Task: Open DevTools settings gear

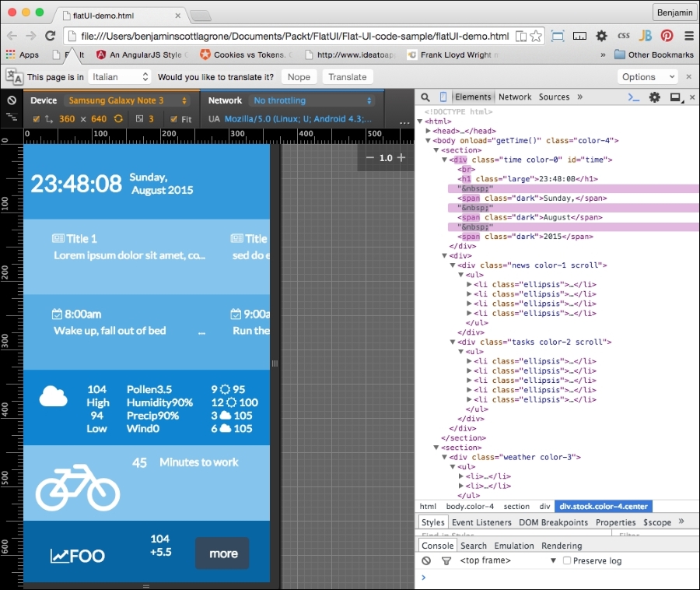Action: pos(655,97)
